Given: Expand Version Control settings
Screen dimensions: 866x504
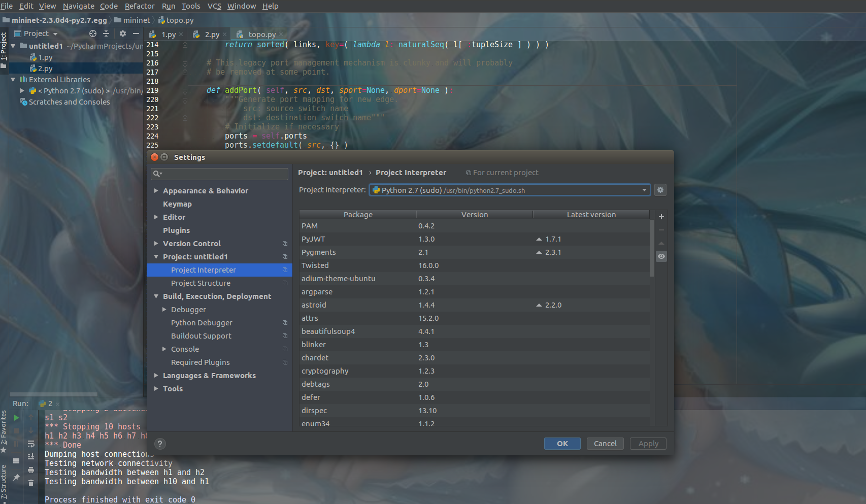Looking at the screenshot, I should coord(156,244).
